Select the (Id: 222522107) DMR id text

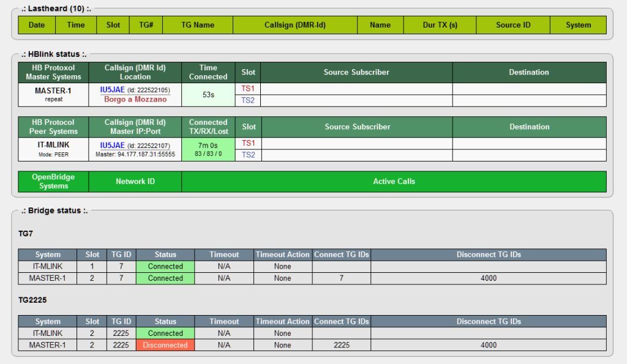149,146
